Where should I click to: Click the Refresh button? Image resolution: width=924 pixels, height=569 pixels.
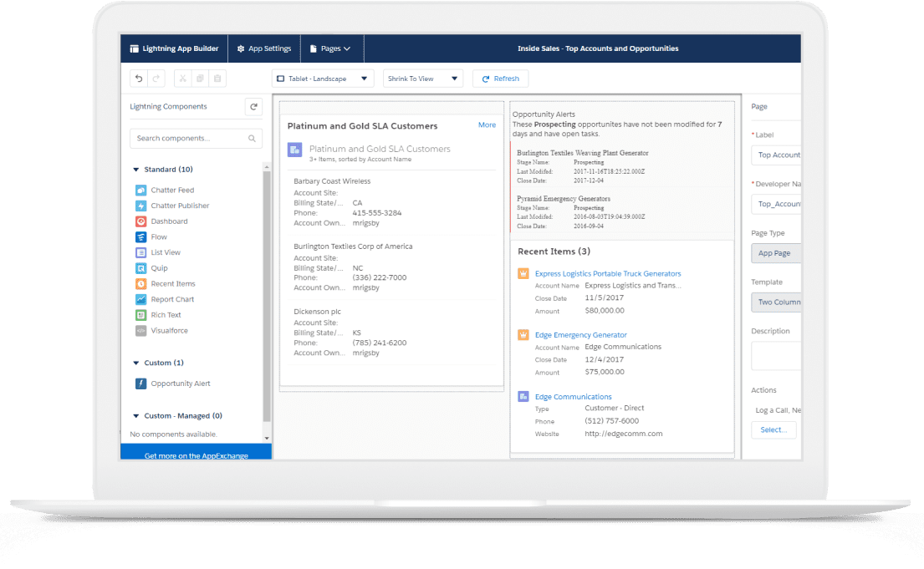point(500,79)
